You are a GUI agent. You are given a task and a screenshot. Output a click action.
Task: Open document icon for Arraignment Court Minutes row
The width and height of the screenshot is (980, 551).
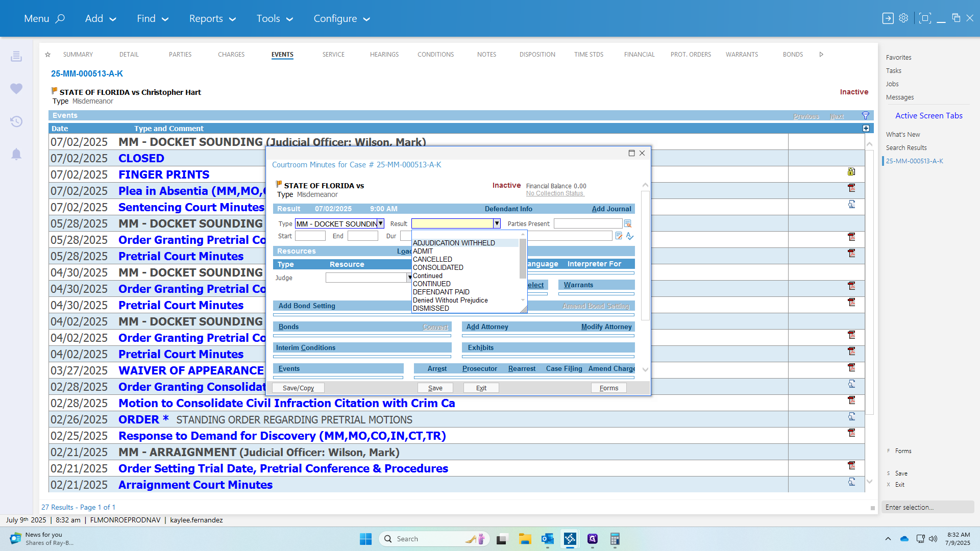(851, 482)
